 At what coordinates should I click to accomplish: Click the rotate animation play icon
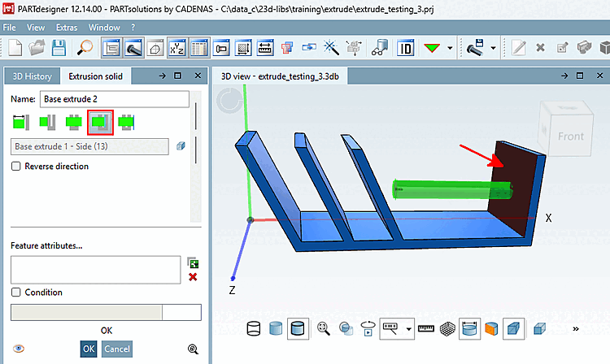368,328
